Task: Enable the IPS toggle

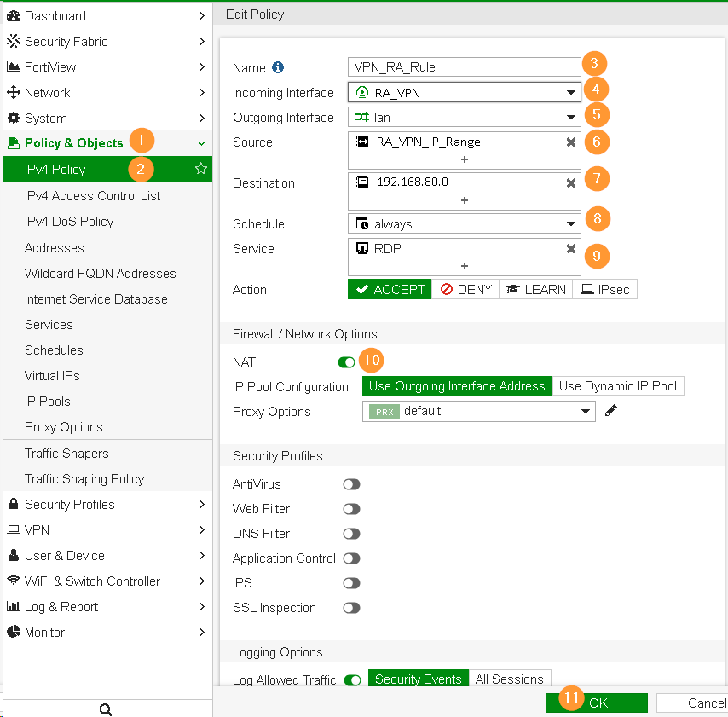Action: [351, 583]
